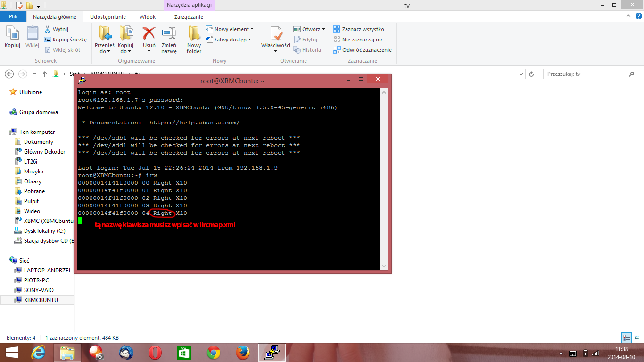Switch to Zarządzanie tab
The height and width of the screenshot is (362, 644).
189,17
